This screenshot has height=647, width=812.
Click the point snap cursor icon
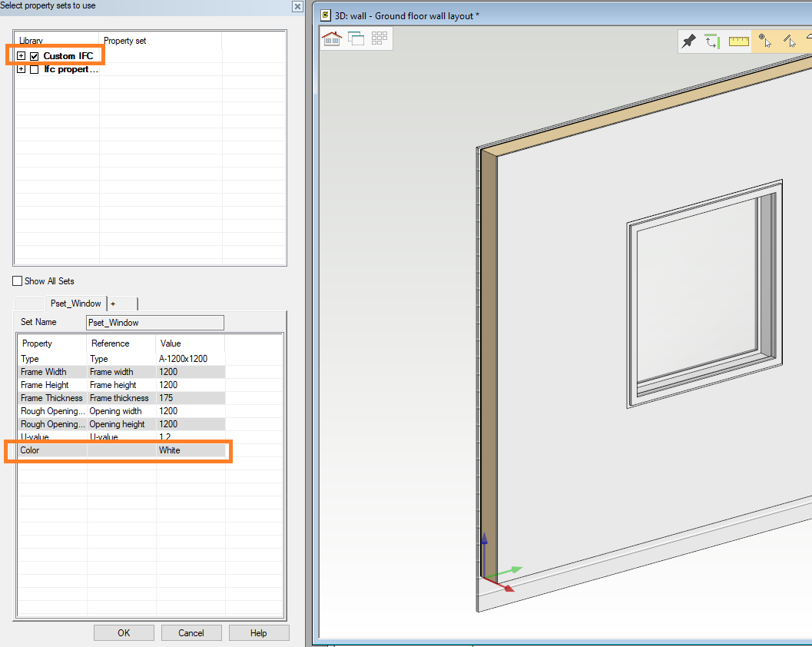pos(764,41)
